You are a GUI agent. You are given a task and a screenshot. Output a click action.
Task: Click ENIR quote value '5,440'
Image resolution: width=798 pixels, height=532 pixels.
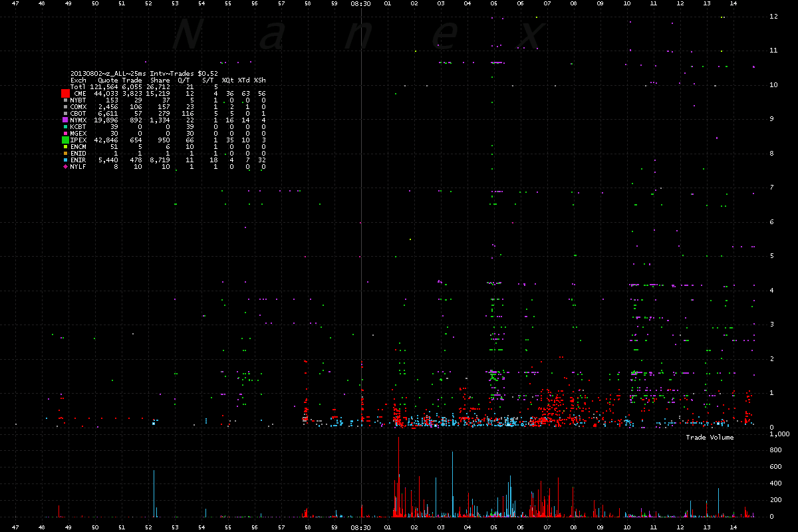(108, 160)
